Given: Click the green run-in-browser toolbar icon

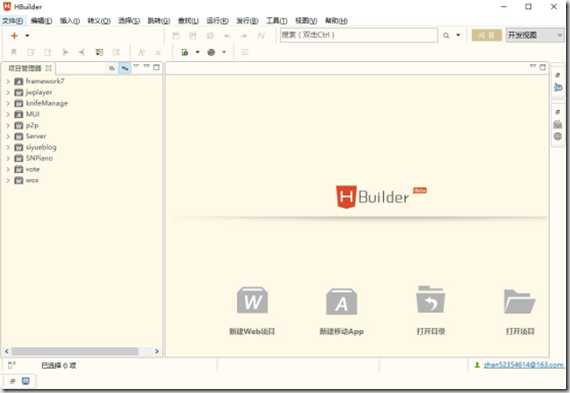Looking at the screenshot, I should [x=185, y=52].
